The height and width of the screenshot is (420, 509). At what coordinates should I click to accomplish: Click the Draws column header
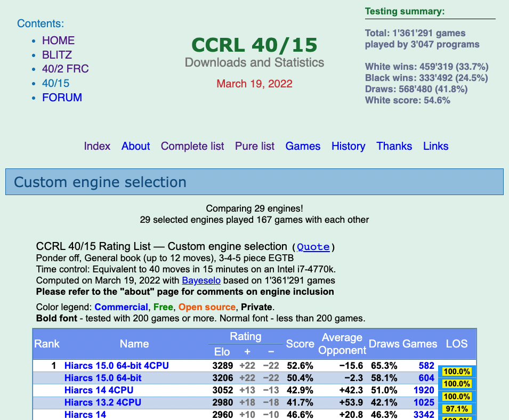384,344
